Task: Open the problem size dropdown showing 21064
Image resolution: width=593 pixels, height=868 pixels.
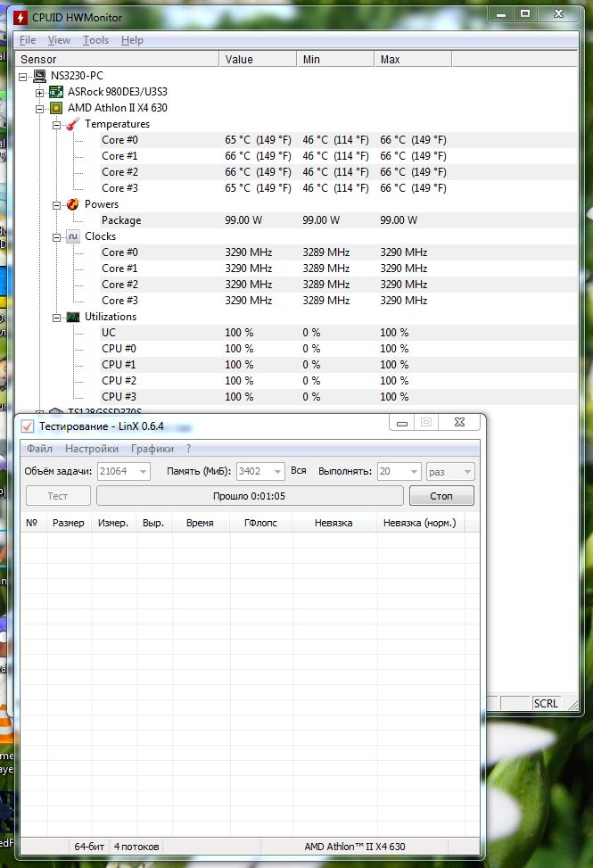Action: click(143, 471)
